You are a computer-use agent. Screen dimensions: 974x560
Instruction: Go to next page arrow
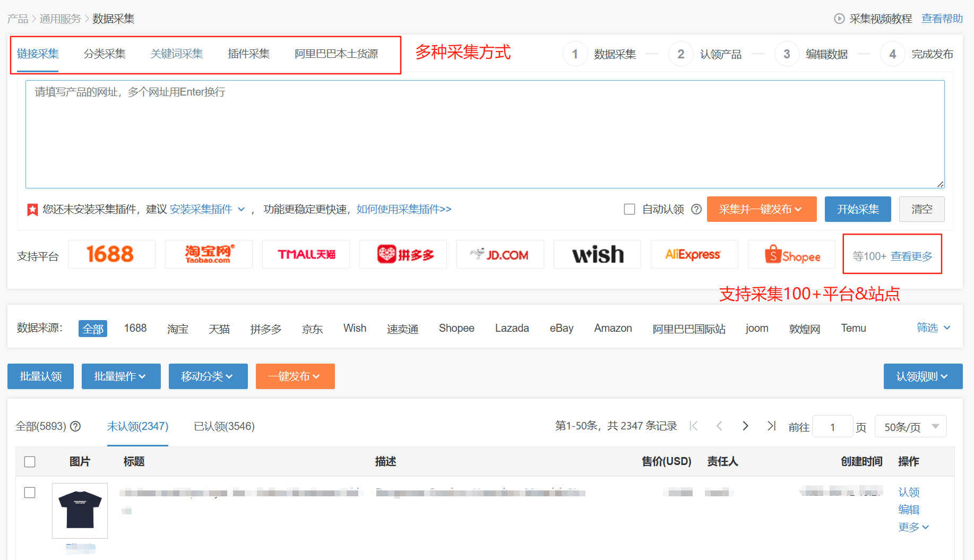[745, 426]
